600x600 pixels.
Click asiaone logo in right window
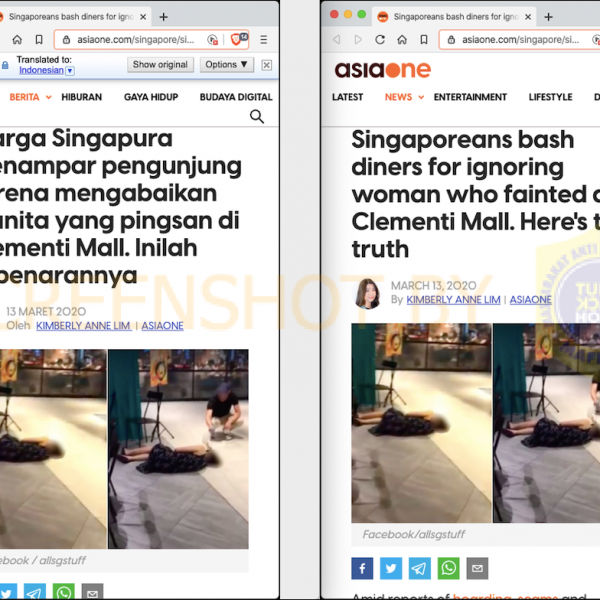pos(383,70)
